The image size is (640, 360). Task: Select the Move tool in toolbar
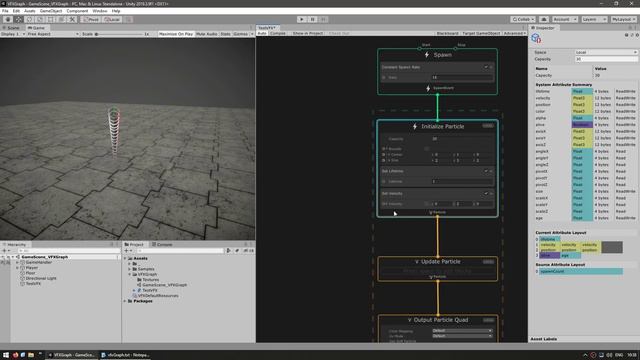click(18, 19)
